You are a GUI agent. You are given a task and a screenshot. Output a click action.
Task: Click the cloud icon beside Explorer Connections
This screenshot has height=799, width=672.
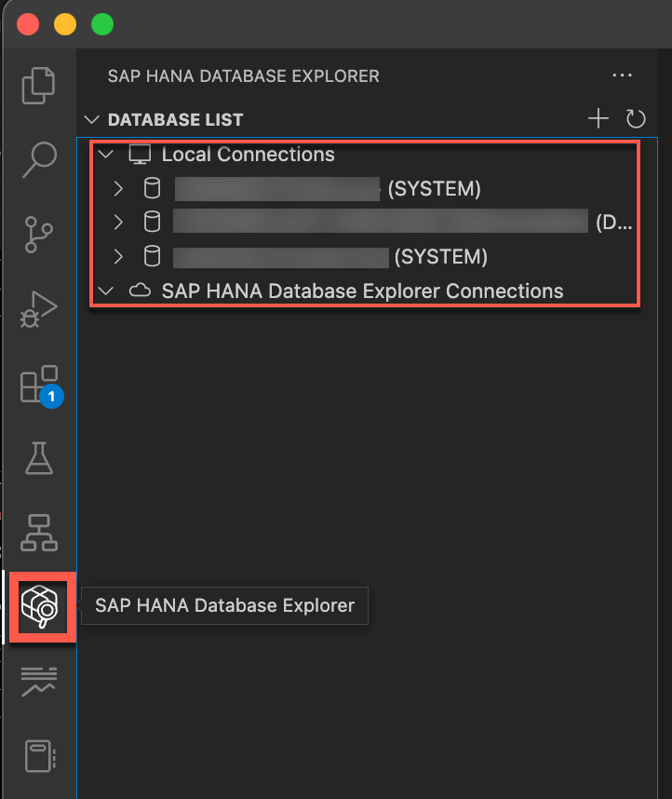pyautogui.click(x=140, y=291)
